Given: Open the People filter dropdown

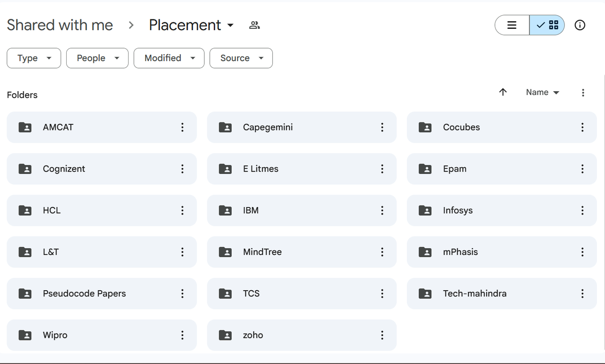Looking at the screenshot, I should coord(97,58).
